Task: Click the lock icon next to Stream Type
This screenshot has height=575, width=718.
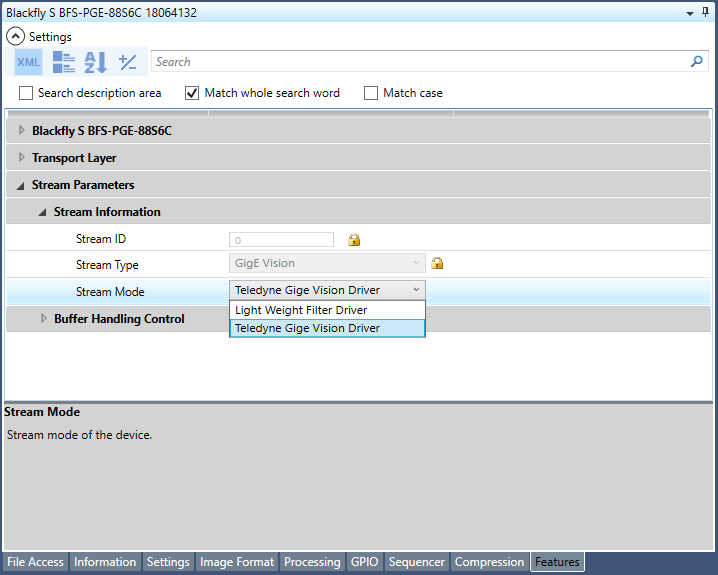Action: [x=437, y=263]
